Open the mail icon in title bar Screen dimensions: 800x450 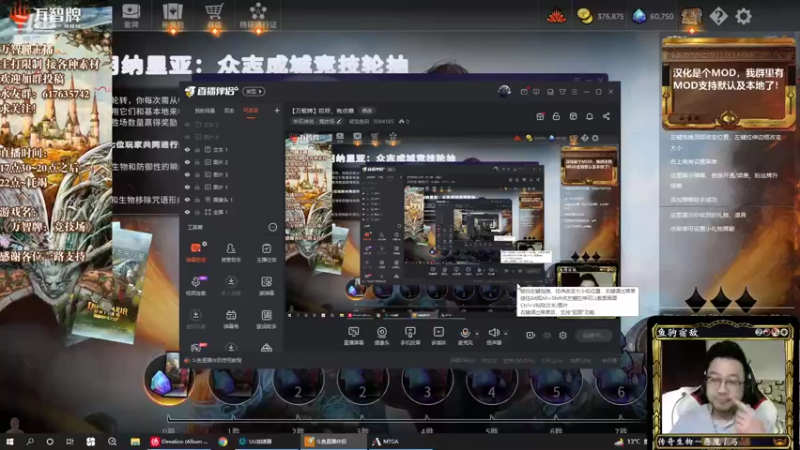pos(524,92)
